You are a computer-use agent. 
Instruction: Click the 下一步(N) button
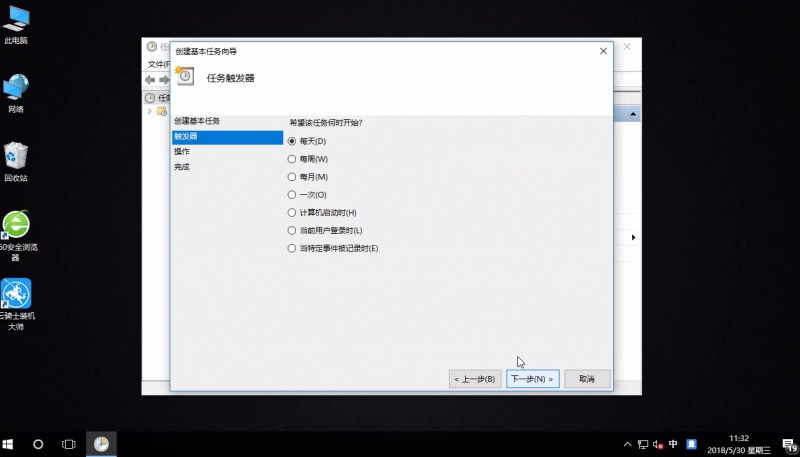point(533,379)
